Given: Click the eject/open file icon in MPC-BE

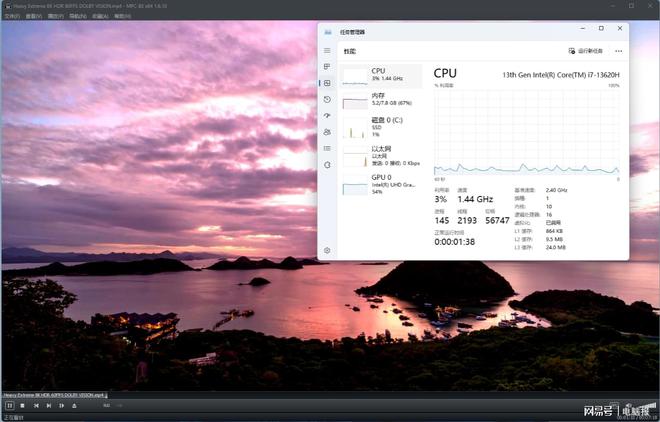Looking at the screenshot, I should pos(75,406).
